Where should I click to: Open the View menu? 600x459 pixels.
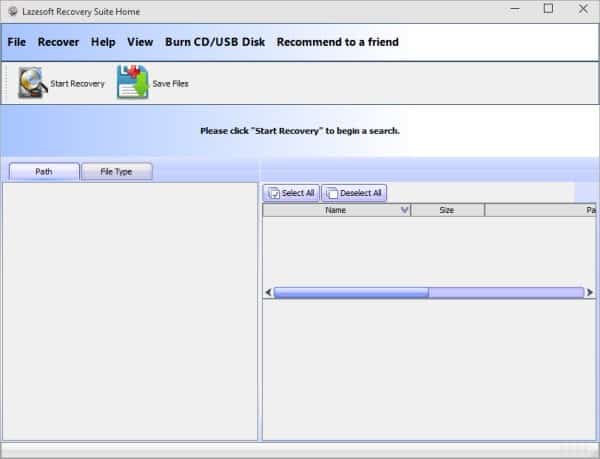140,42
